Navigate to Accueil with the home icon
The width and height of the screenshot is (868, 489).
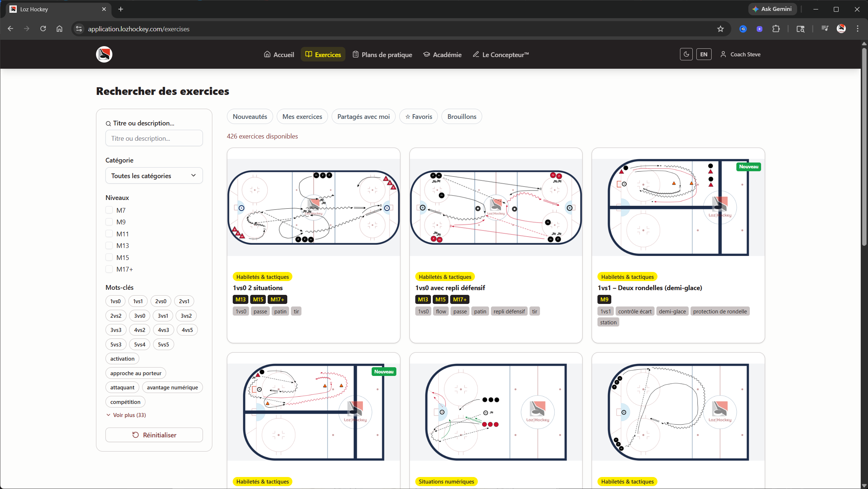click(279, 54)
